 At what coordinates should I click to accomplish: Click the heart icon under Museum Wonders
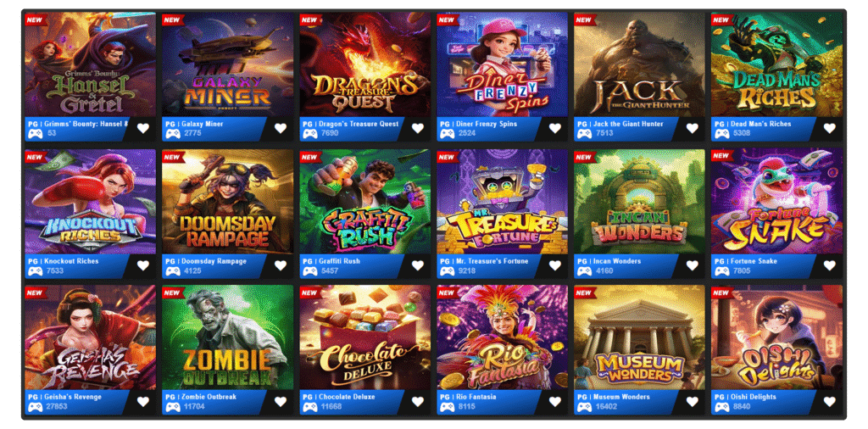692,402
